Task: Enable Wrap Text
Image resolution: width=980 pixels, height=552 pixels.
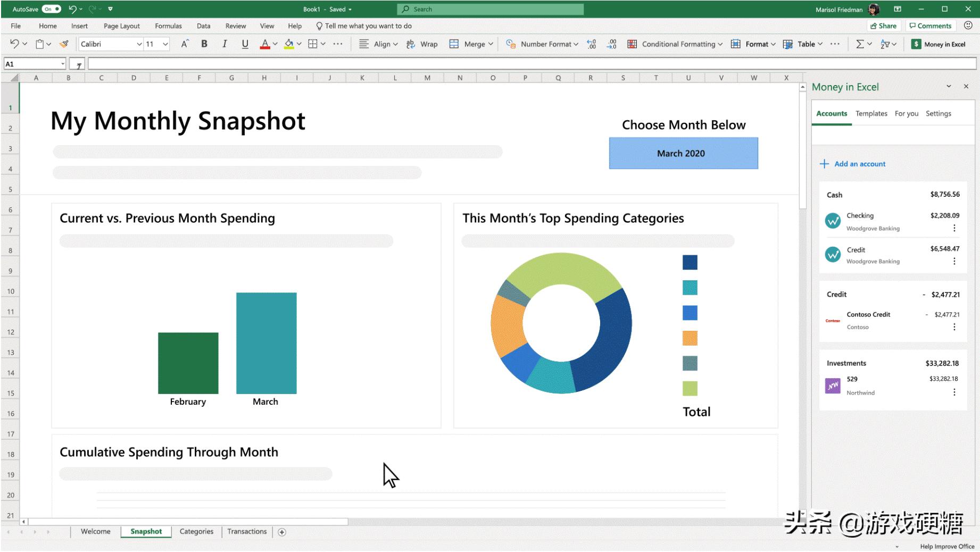Action: pyautogui.click(x=423, y=44)
